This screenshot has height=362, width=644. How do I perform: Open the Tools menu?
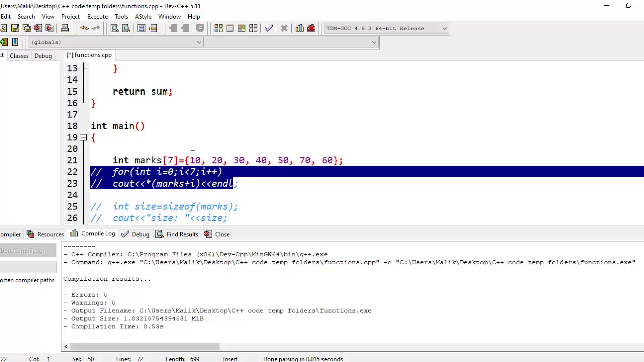click(x=121, y=16)
